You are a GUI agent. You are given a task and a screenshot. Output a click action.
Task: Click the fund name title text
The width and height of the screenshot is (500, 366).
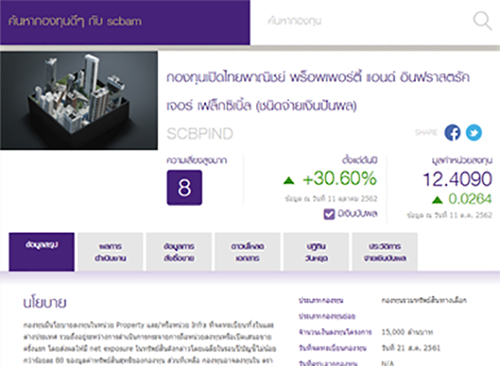tap(318, 91)
